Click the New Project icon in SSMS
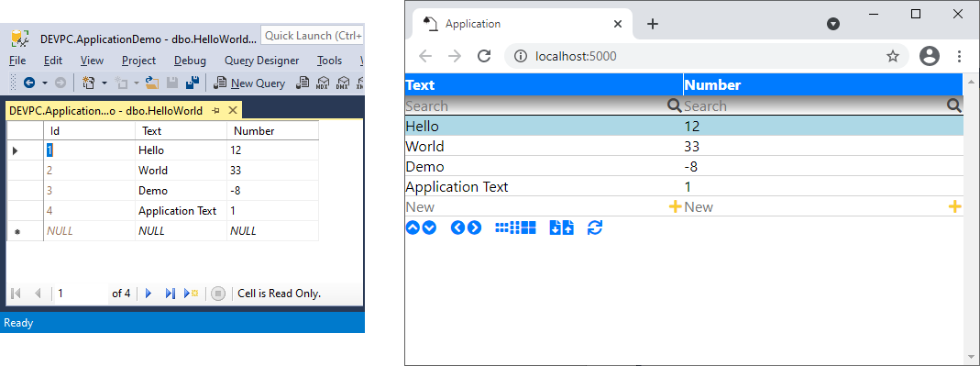This screenshot has height=366, width=980. (x=88, y=83)
